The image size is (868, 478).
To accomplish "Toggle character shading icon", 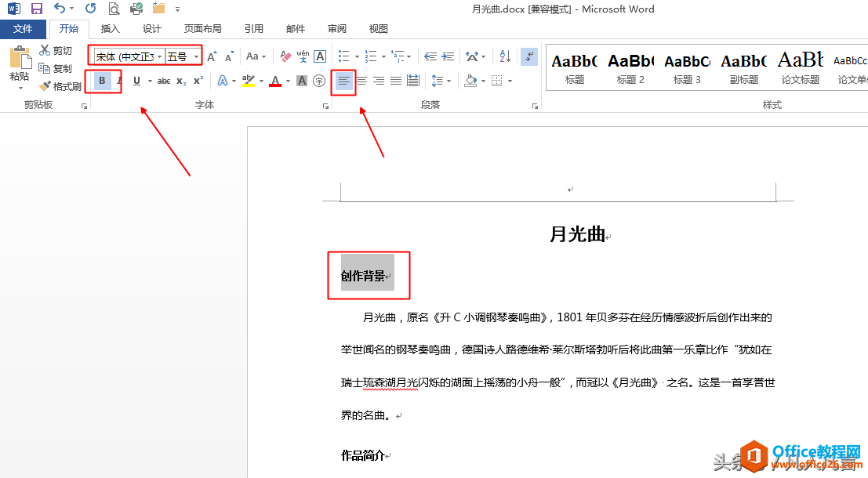I will (x=302, y=81).
